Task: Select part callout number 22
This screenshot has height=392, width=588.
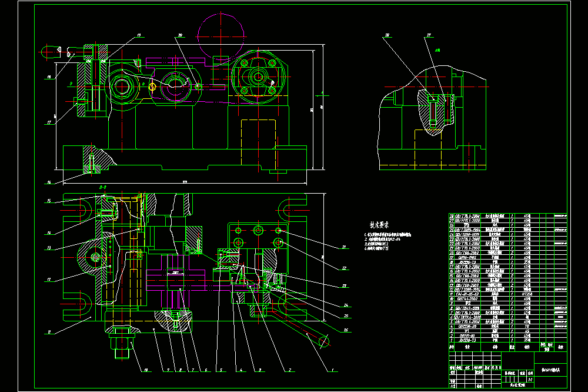Action: coord(344,268)
